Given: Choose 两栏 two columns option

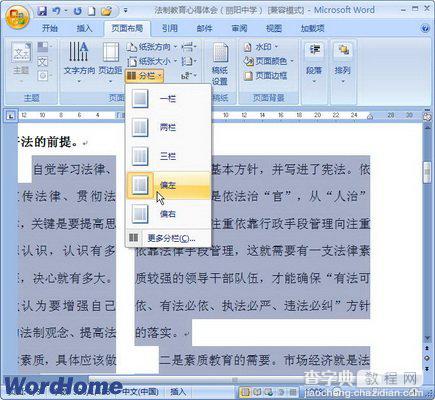Looking at the screenshot, I should point(168,127).
